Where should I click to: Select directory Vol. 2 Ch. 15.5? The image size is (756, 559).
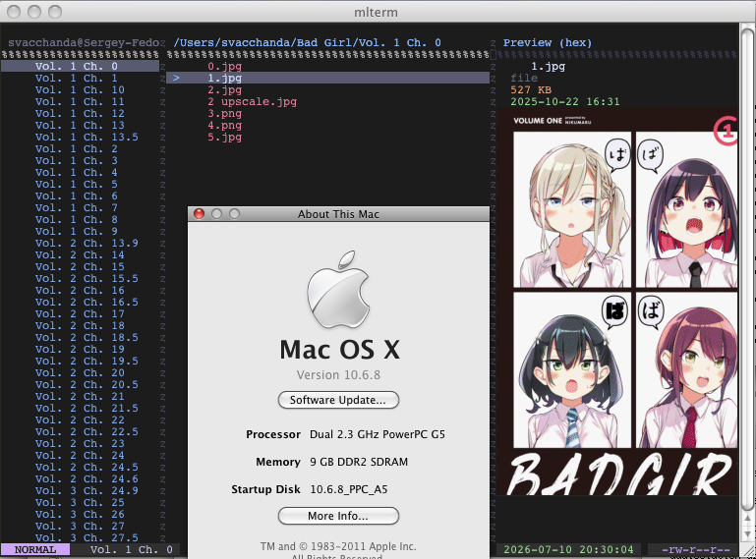point(87,279)
